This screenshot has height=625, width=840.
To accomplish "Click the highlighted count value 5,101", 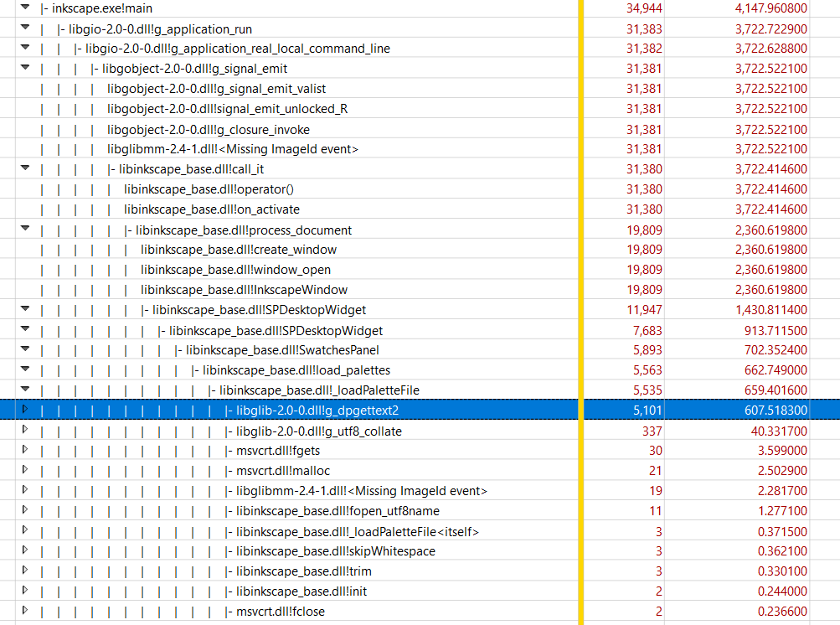I will pos(647,411).
